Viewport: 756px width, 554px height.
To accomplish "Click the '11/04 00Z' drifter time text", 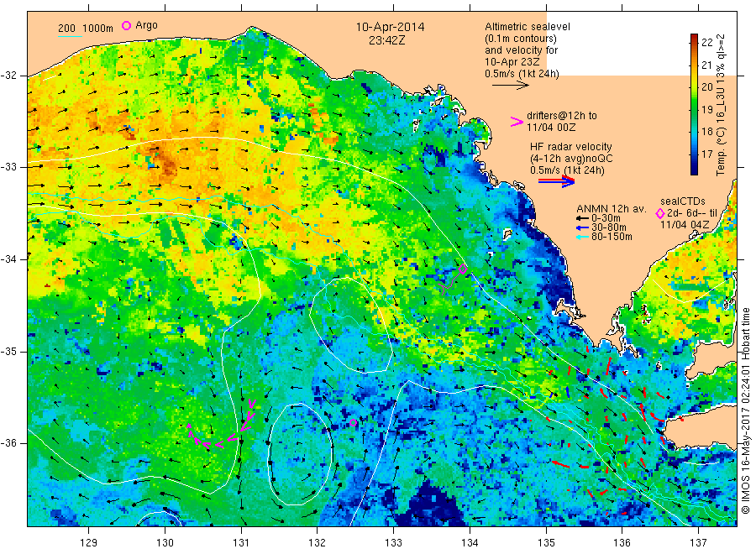I will pyautogui.click(x=550, y=128).
